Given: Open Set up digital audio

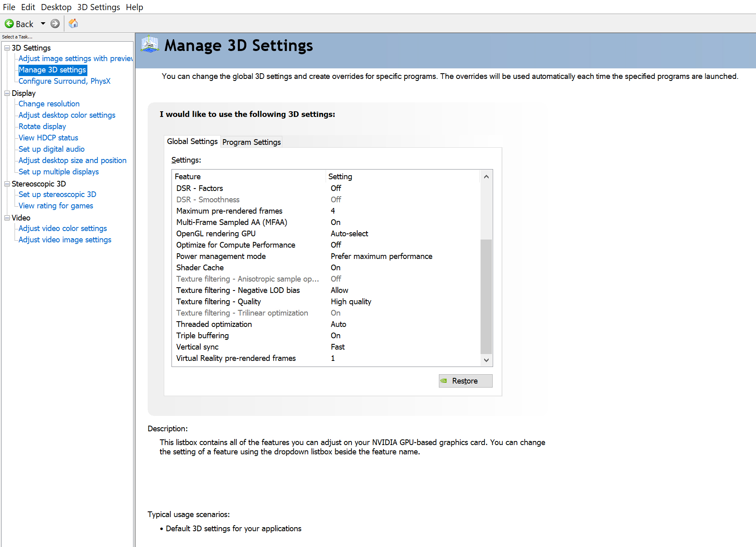Looking at the screenshot, I should [51, 149].
